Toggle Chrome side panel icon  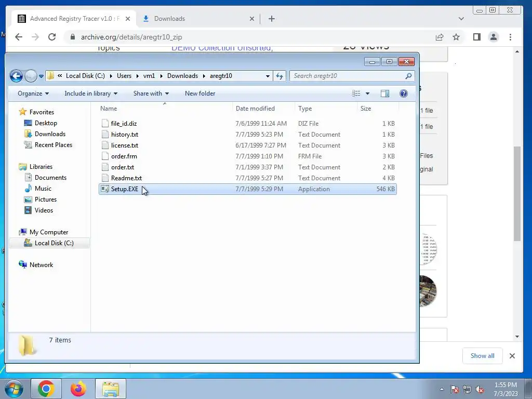click(477, 37)
